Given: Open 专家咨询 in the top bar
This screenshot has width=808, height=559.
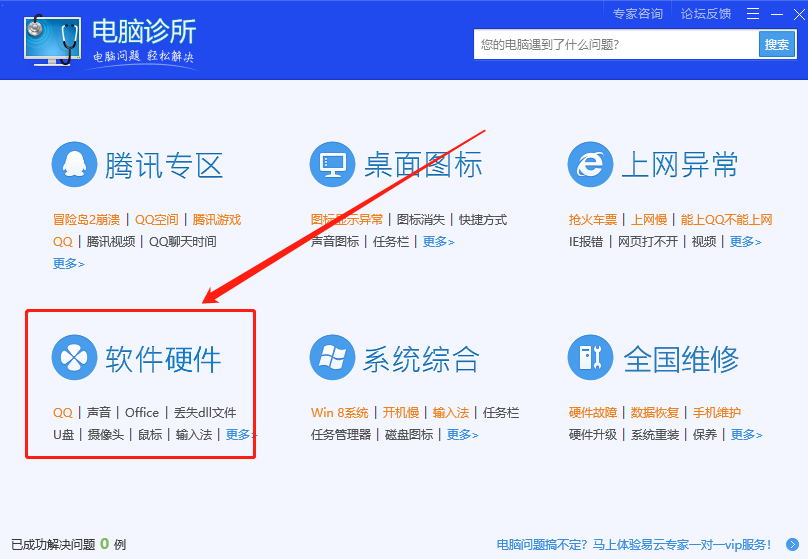Looking at the screenshot, I should pyautogui.click(x=638, y=14).
